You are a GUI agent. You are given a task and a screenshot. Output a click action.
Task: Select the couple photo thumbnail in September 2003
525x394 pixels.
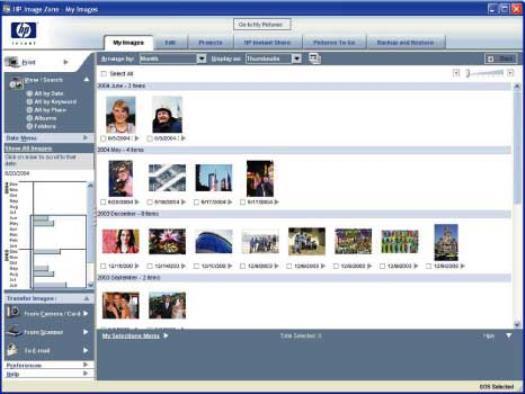pos(121,305)
